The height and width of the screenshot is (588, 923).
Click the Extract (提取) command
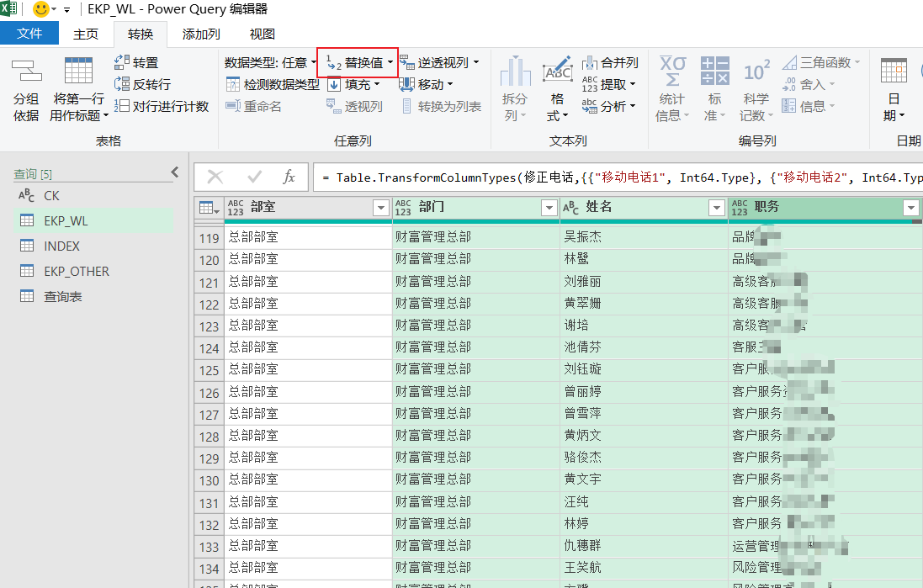tap(608, 84)
